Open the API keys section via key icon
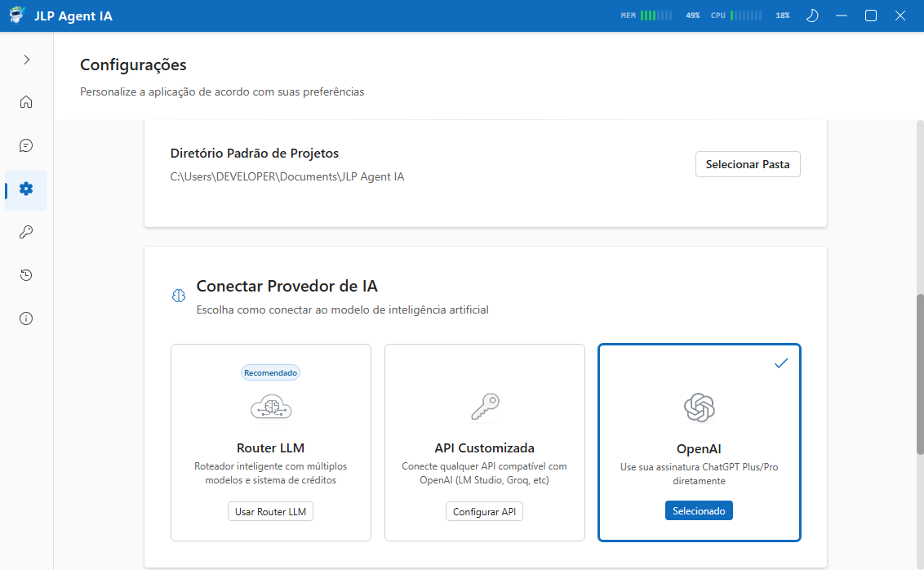This screenshot has width=924, height=570. point(25,232)
